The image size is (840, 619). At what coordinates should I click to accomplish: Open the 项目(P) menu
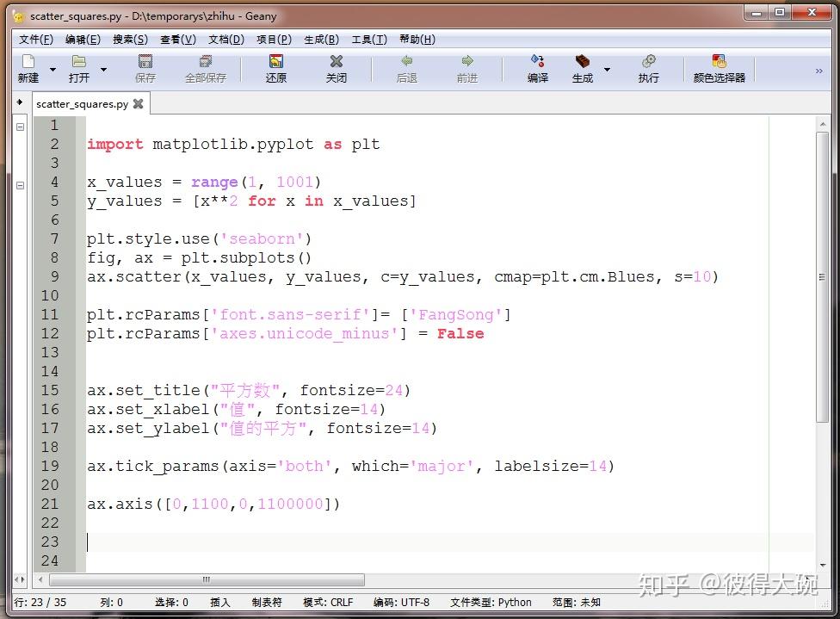[x=274, y=39]
